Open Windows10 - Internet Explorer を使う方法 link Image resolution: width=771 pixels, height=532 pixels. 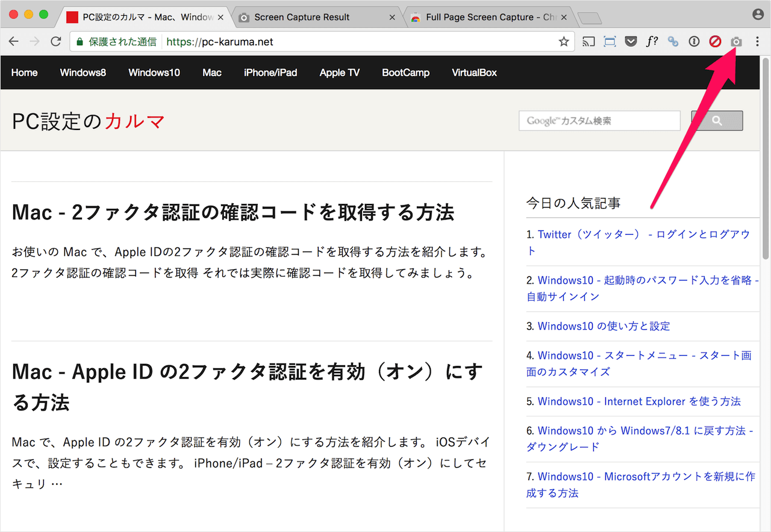point(639,401)
